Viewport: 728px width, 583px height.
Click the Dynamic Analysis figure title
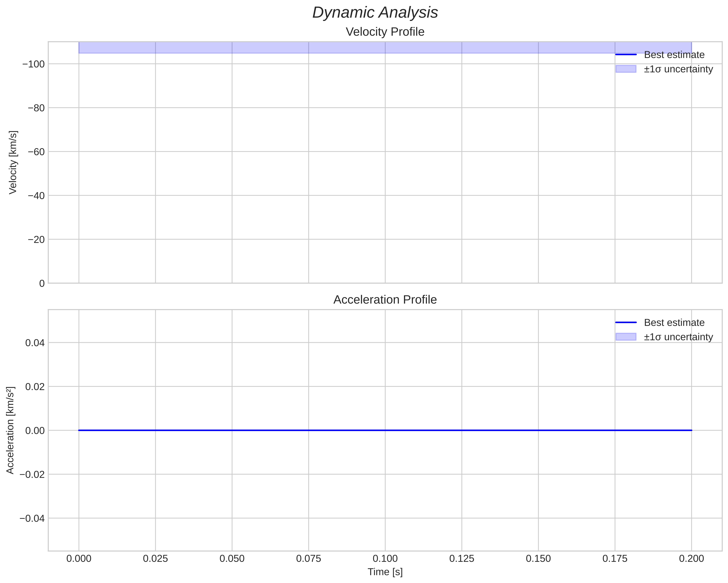point(375,13)
